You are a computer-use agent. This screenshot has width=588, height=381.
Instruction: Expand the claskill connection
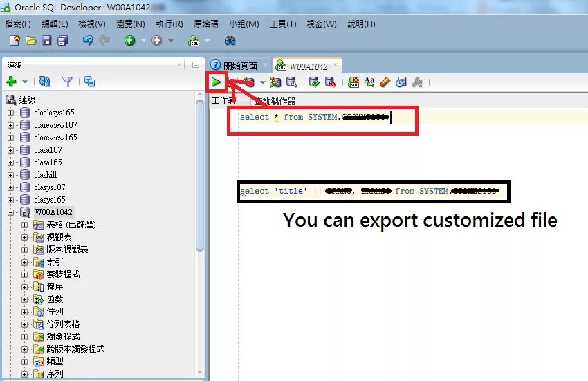tap(10, 175)
